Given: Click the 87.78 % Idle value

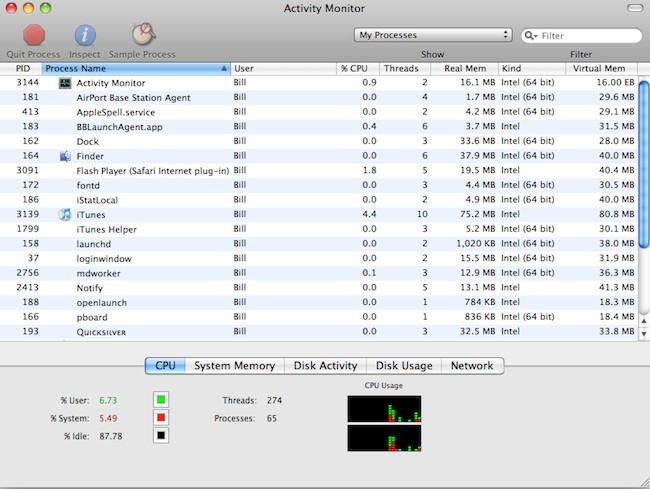Looking at the screenshot, I should pyautogui.click(x=111, y=436).
